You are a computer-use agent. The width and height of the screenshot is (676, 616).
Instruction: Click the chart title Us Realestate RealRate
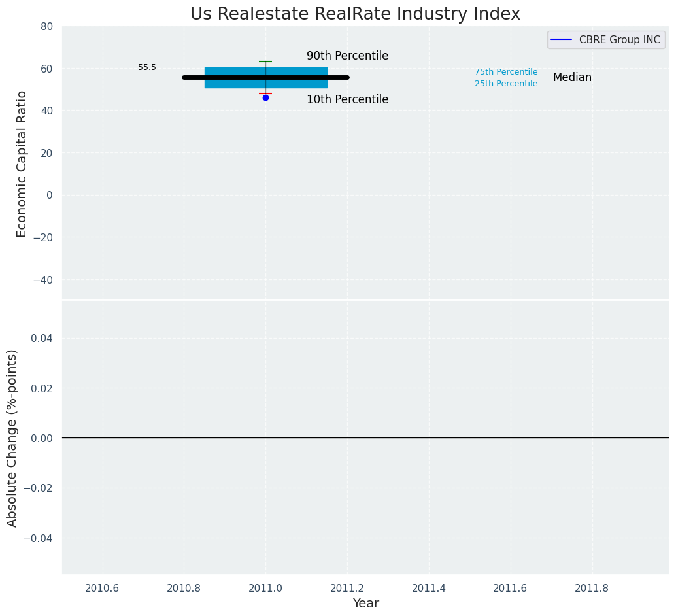tap(355, 14)
